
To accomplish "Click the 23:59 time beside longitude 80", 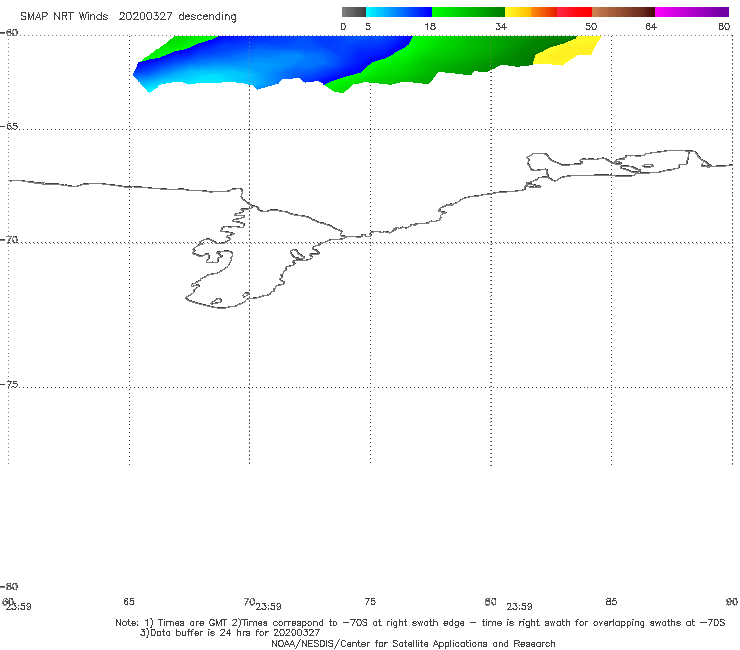I will (519, 607).
